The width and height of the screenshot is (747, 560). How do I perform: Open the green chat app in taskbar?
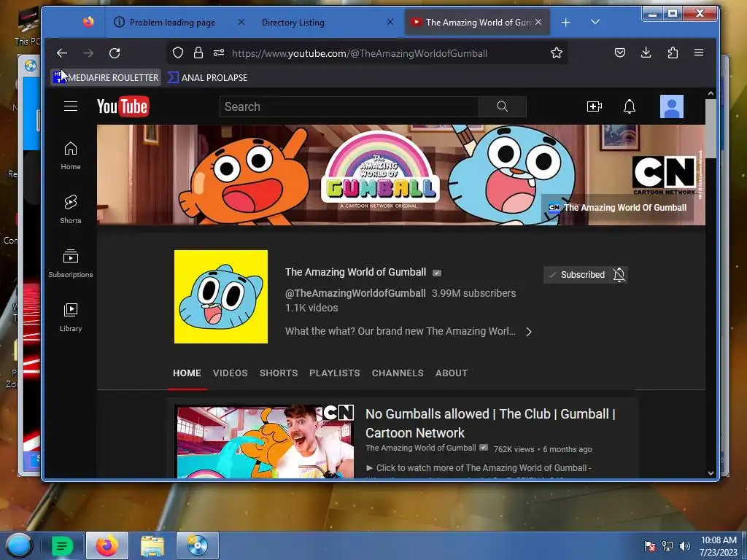[62, 545]
